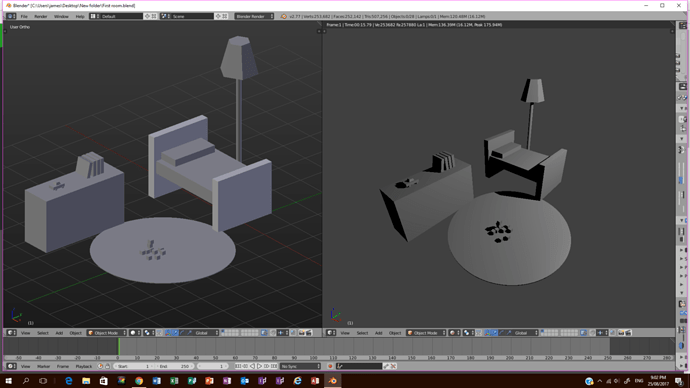Screen dimensions: 690x388
Task: Open left viewport Object menu
Action: coord(75,333)
